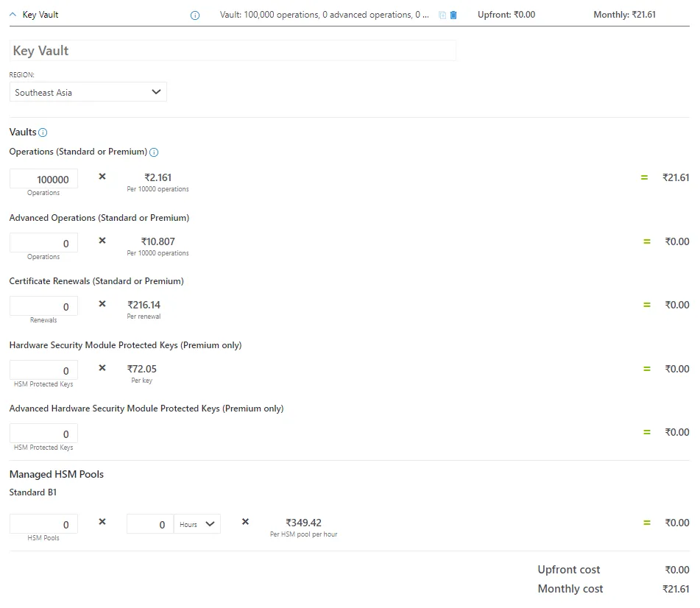Collapse the Key Vault section chevron

pyautogui.click(x=13, y=15)
